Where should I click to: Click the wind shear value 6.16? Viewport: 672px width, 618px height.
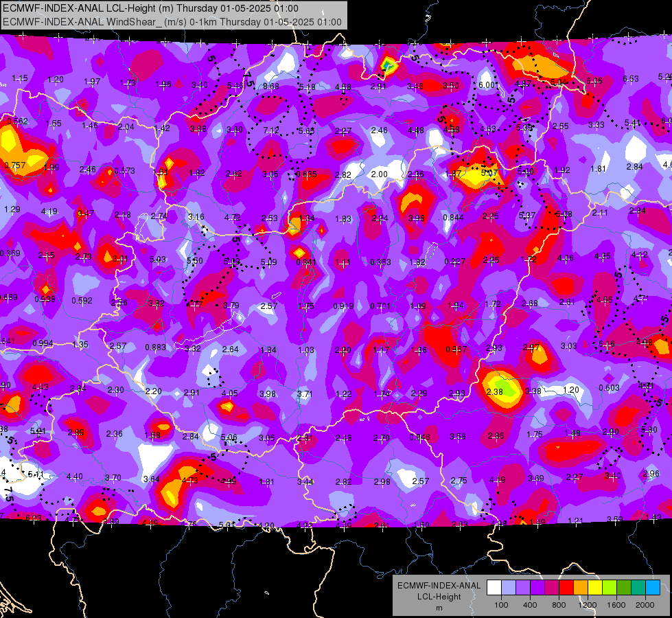606,343
